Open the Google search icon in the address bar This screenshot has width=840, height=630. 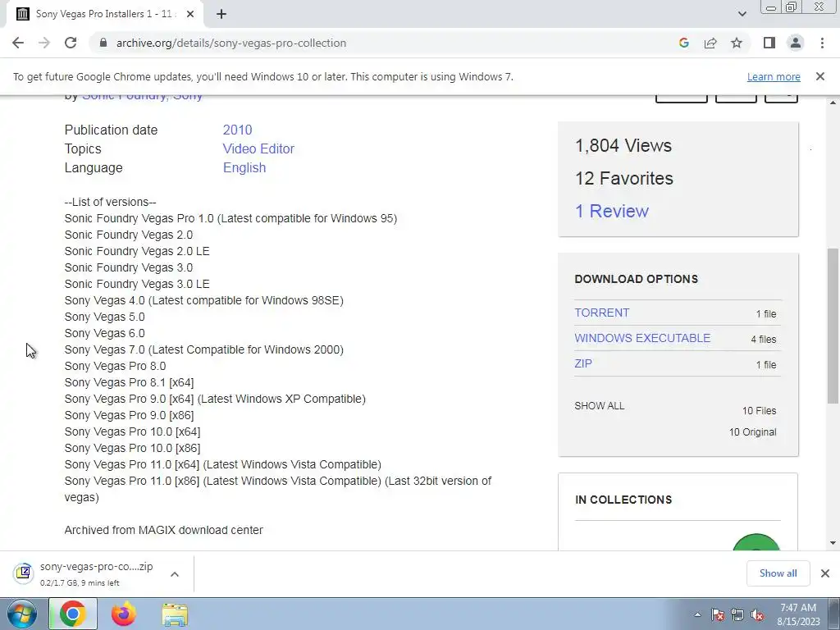point(683,43)
